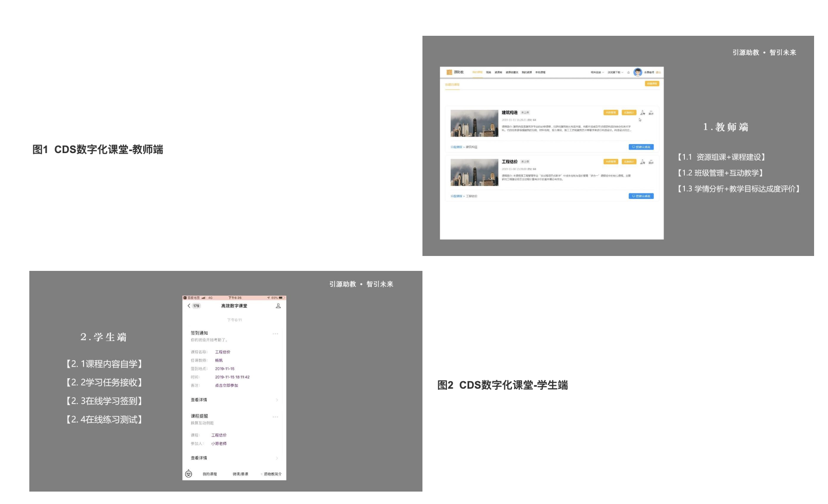The width and height of the screenshot is (828, 504).
Task: Tap 微课/慕课 in bottom phone menu
Action: click(241, 474)
